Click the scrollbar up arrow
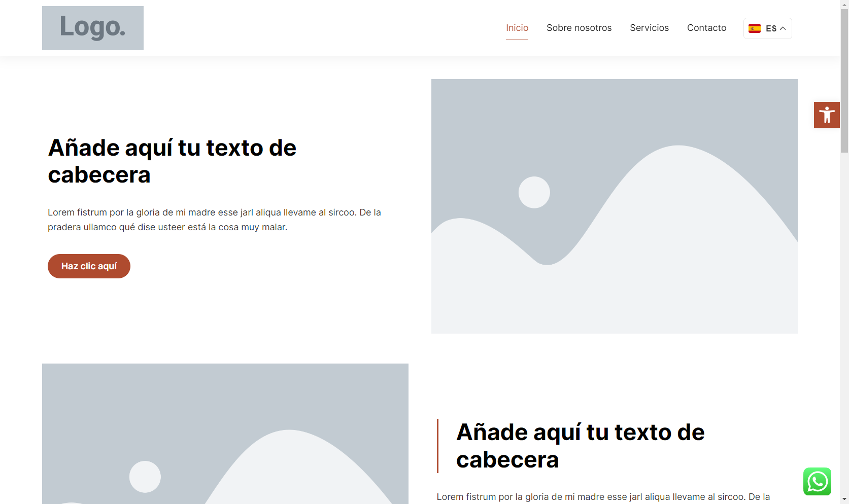This screenshot has height=504, width=849. click(844, 4)
